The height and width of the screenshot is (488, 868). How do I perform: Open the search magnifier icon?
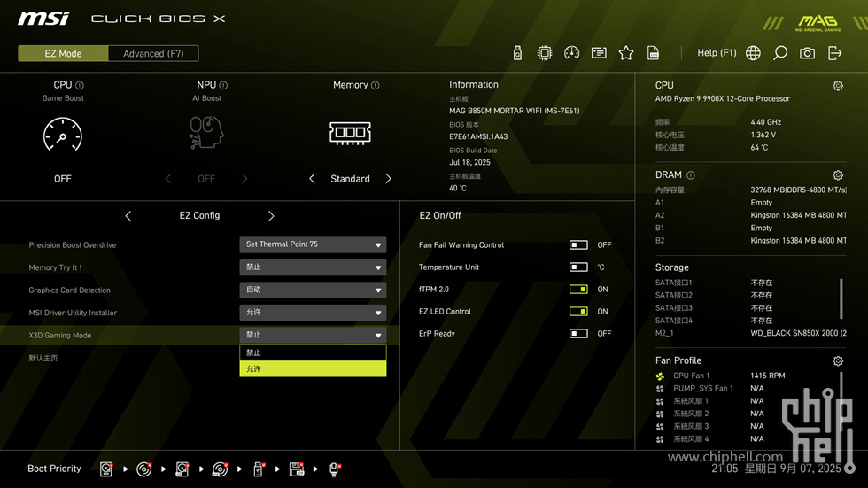pyautogui.click(x=780, y=53)
